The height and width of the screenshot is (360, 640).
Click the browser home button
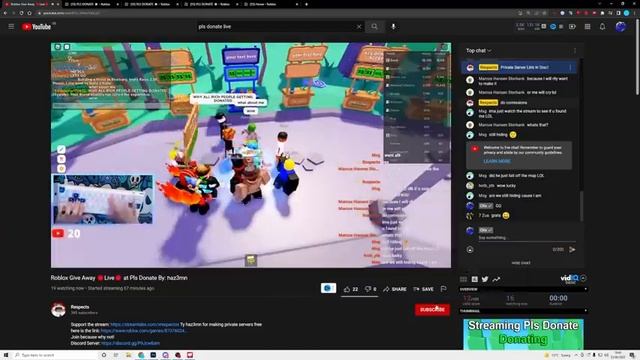coord(29,13)
